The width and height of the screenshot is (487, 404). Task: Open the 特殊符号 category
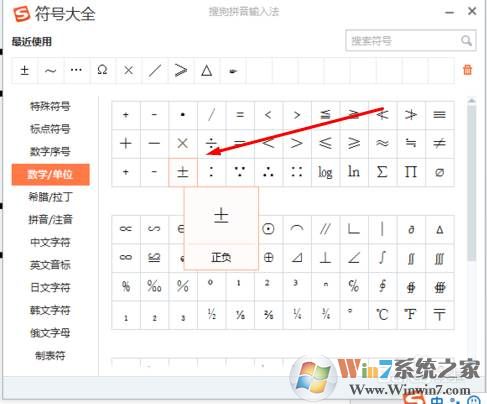pos(50,106)
